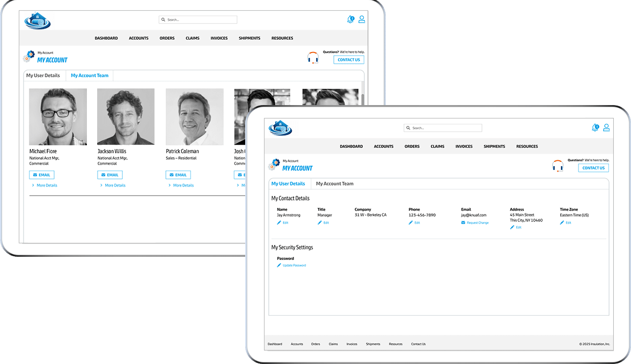This screenshot has height=364, width=631.
Task: Click Update Password pencil icon
Action: tap(280, 265)
